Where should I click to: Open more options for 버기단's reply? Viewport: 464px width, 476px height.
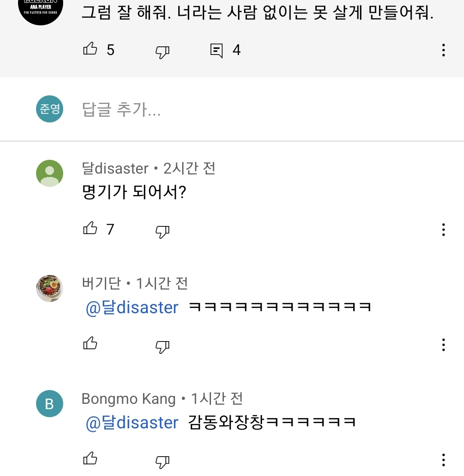(443, 345)
